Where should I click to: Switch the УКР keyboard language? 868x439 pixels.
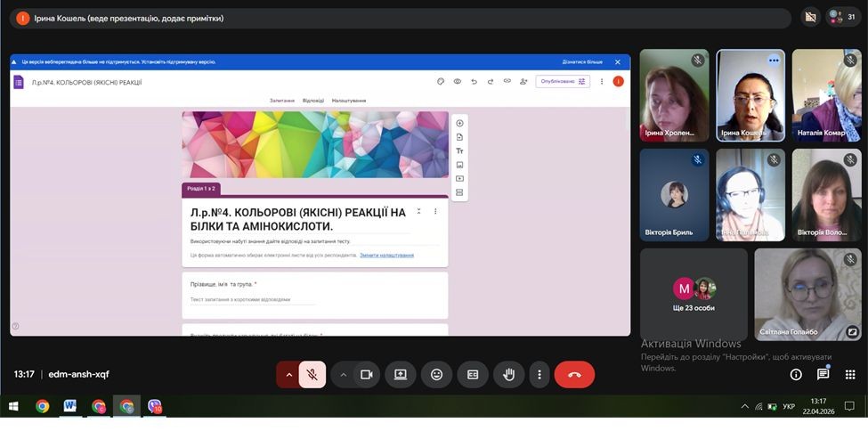click(789, 407)
